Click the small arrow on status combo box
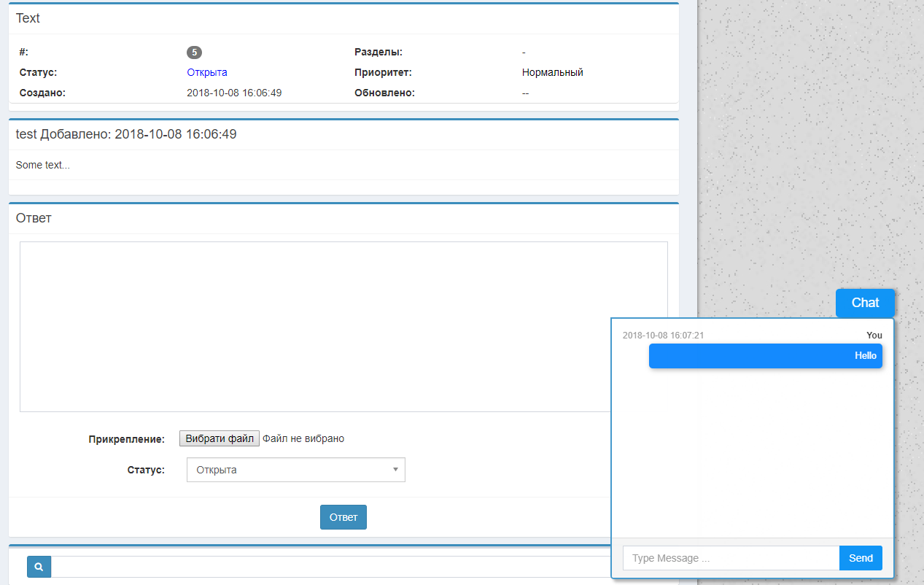 (x=395, y=470)
